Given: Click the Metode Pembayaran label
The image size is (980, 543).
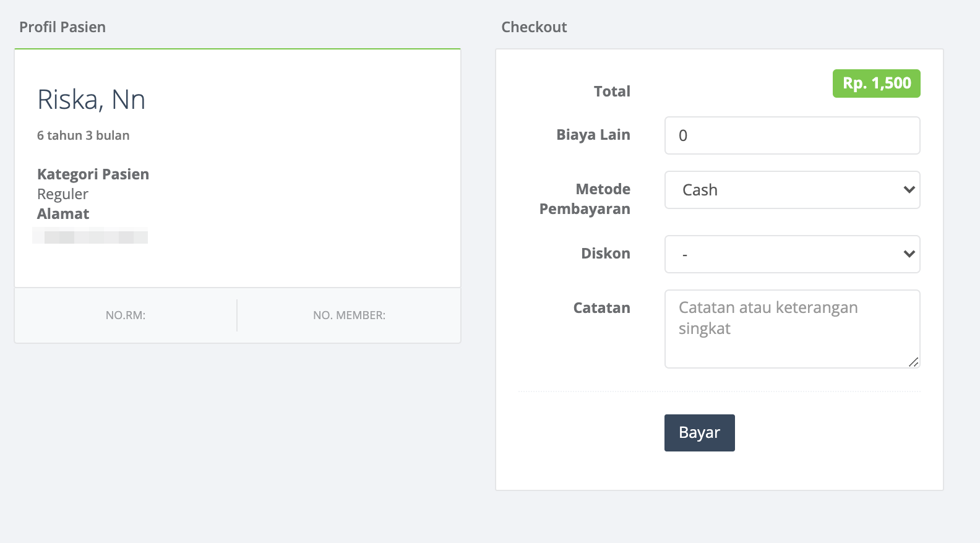Looking at the screenshot, I should (585, 199).
